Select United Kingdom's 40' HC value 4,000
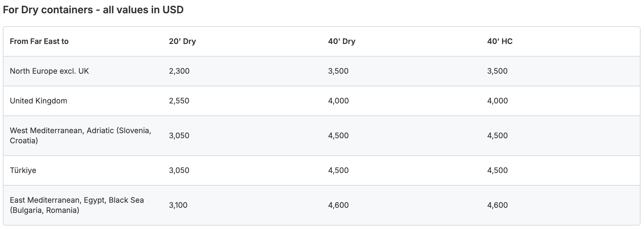The height and width of the screenshot is (229, 644). tap(497, 101)
